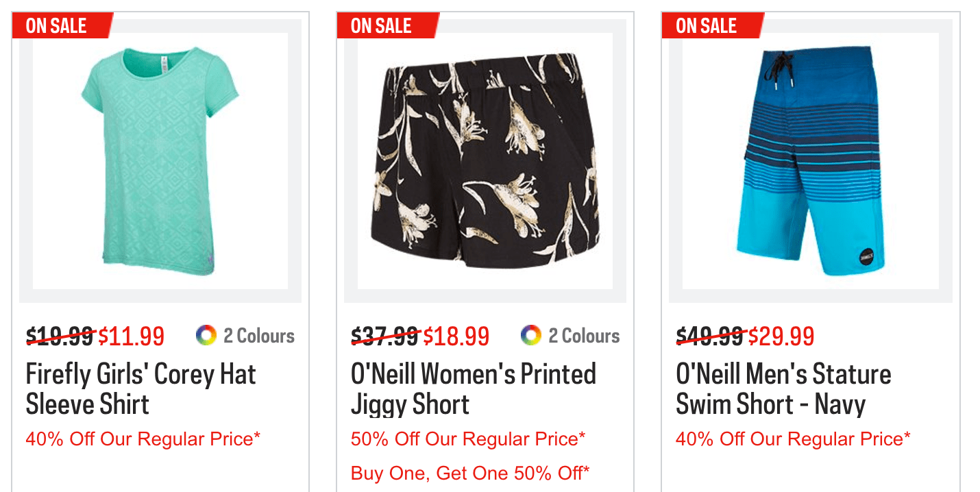The image size is (980, 492).
Task: Click the ON SALE badge on the green shirt
Action: coord(58,26)
